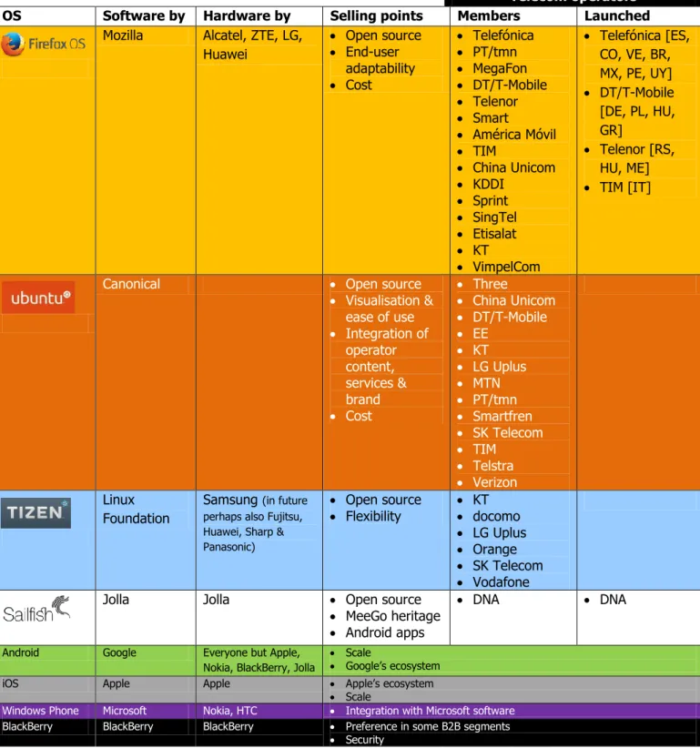The width and height of the screenshot is (700, 748).
Task: Click 'DT/T-Mobile [DE, PL, HU, GR]' launched entry
Action: tap(637, 111)
